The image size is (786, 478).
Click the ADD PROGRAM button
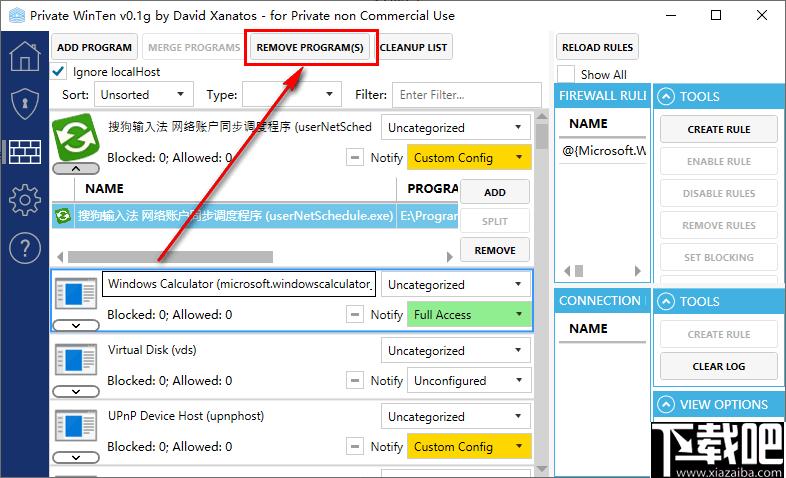point(94,47)
